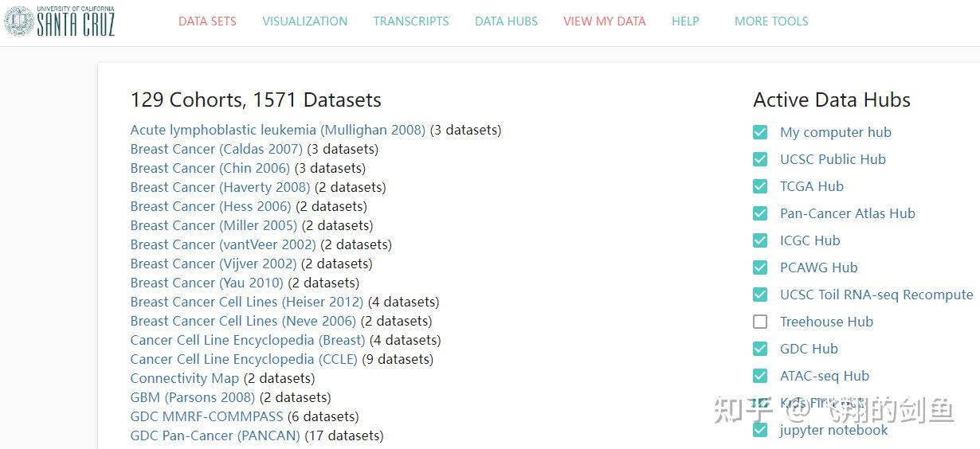Open the Pan-Cancer Atlas Hub link

tap(847, 213)
